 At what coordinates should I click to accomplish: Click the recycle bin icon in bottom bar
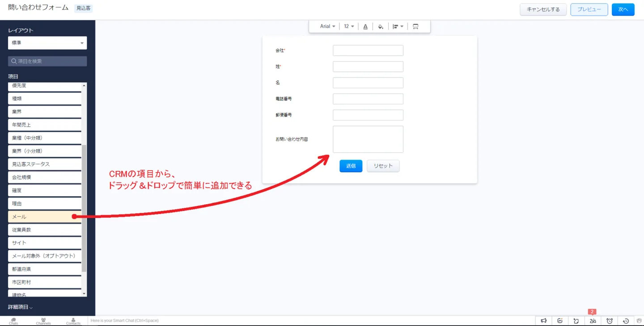coord(639,321)
